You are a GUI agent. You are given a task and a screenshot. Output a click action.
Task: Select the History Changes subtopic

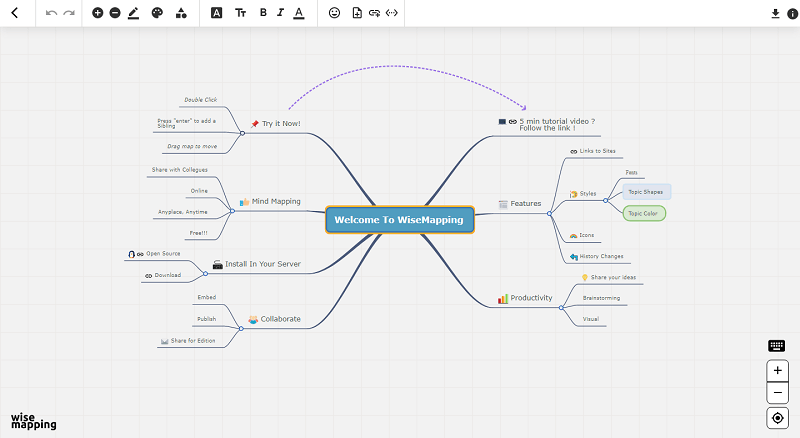coord(602,256)
